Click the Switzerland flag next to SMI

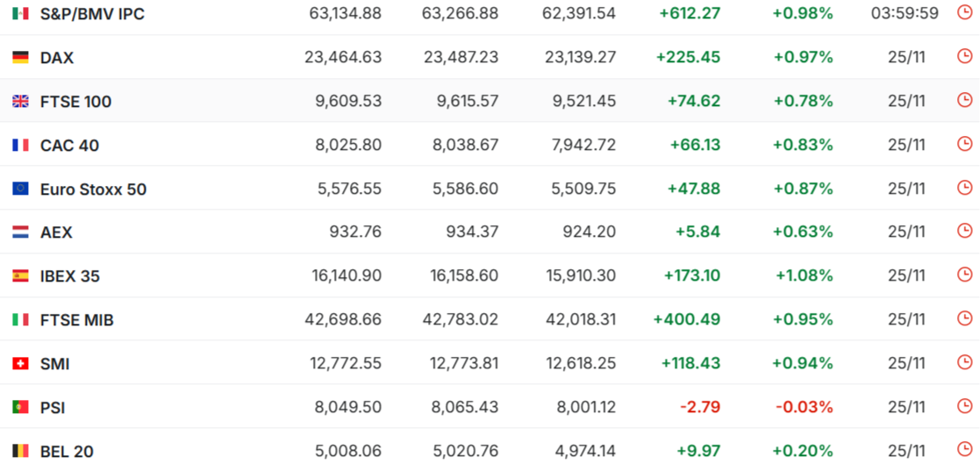pyautogui.click(x=20, y=364)
